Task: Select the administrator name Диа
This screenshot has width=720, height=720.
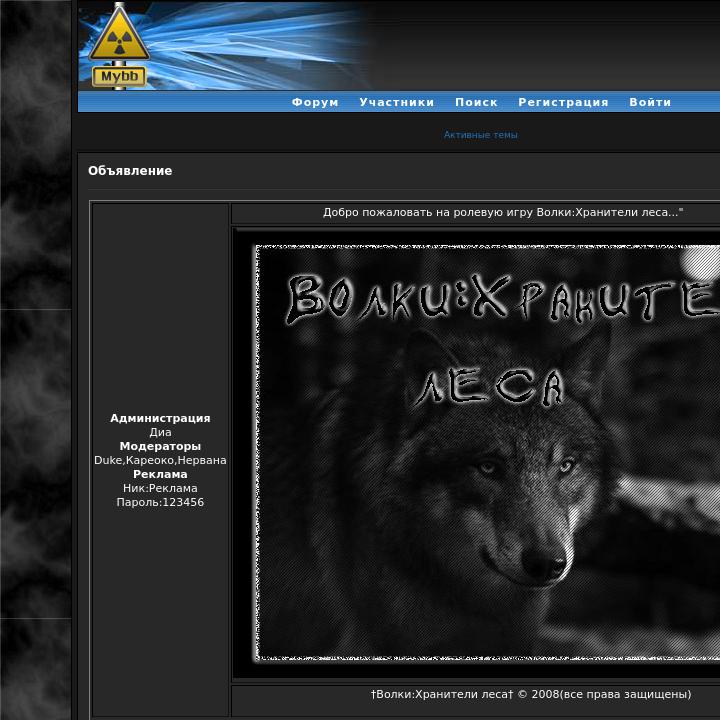Action: point(160,432)
